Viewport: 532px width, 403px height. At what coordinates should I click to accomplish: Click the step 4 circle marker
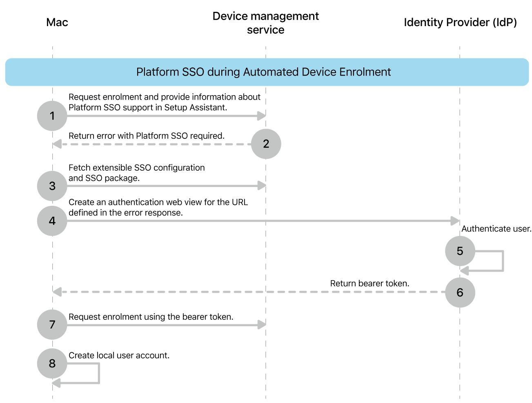(52, 221)
